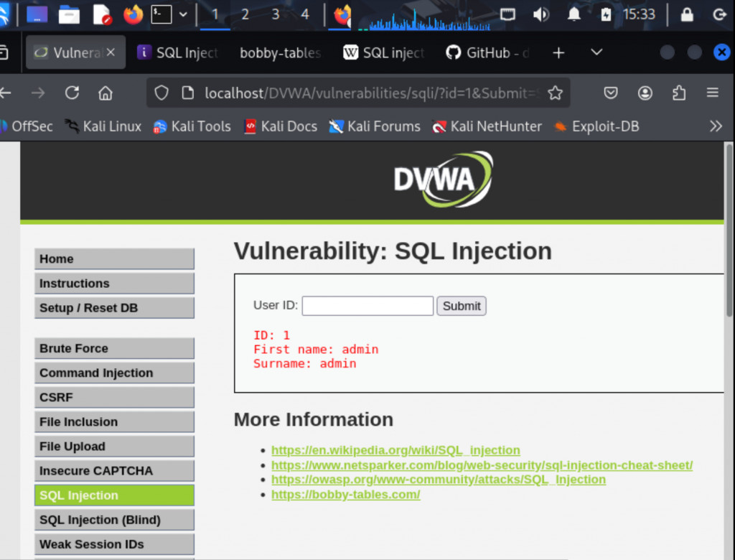The image size is (735, 560).
Task: Click the Submit button
Action: (x=462, y=306)
